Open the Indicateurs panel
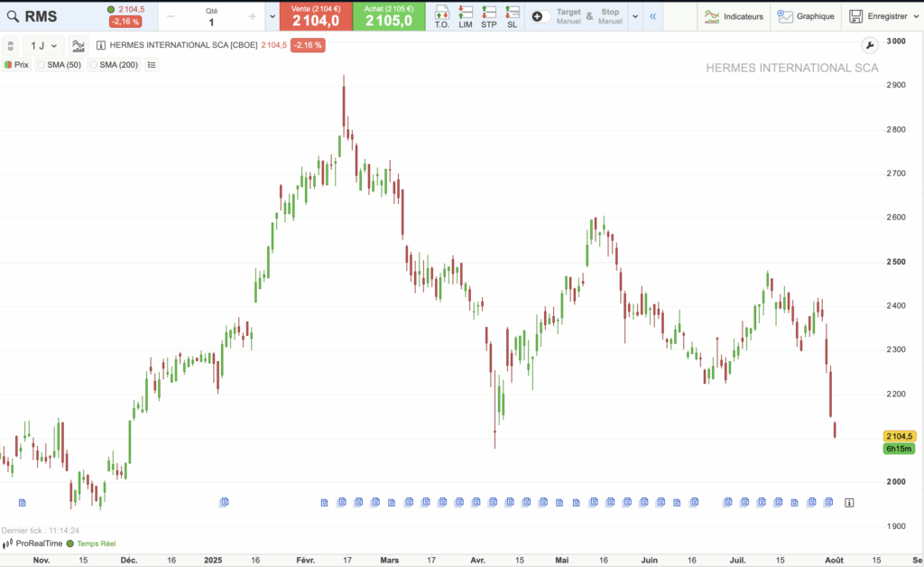Screen dimensions: 924x567 point(735,16)
